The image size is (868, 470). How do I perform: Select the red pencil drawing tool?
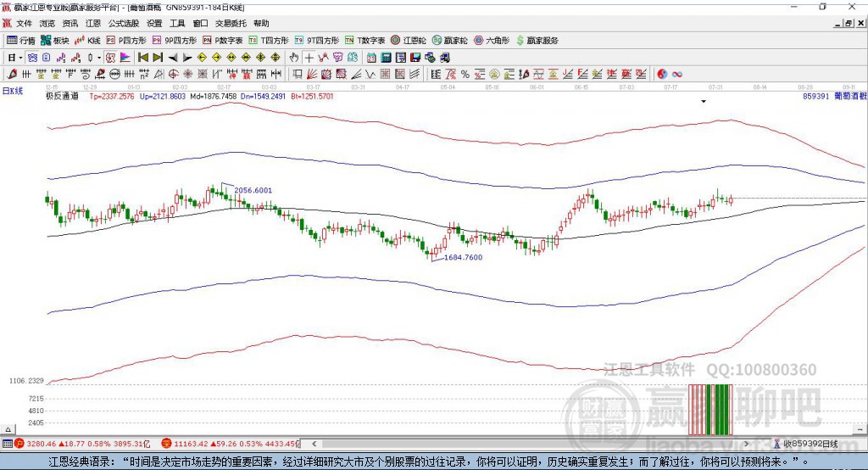(12, 74)
